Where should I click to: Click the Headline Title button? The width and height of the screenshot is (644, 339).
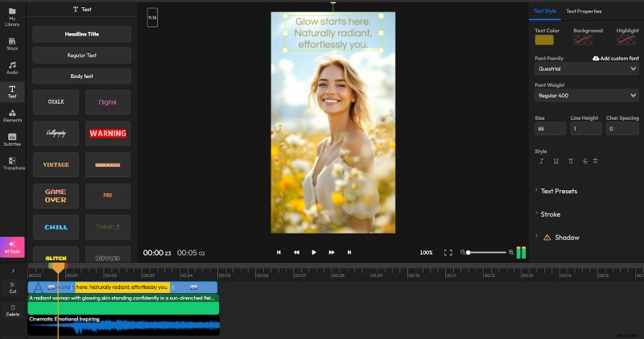(81, 35)
